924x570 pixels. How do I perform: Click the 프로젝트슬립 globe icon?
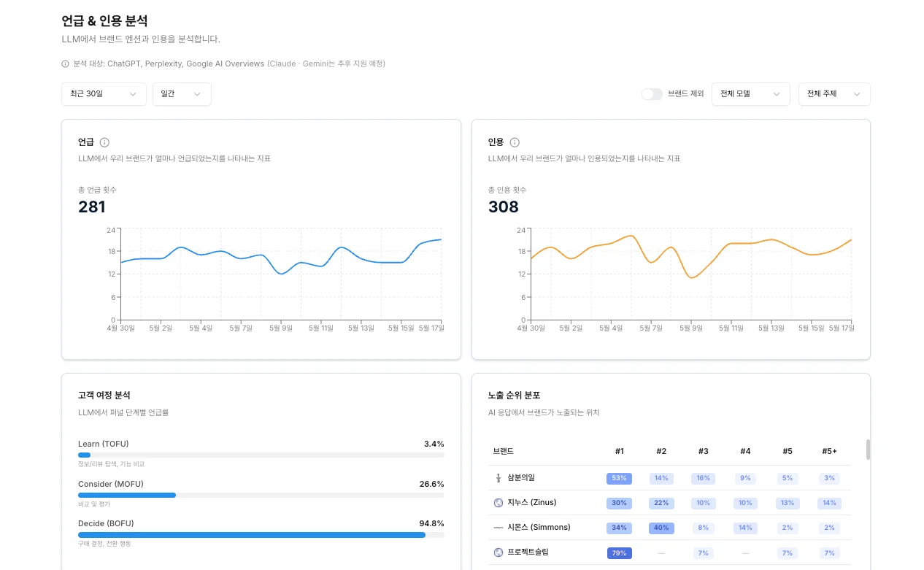(498, 552)
